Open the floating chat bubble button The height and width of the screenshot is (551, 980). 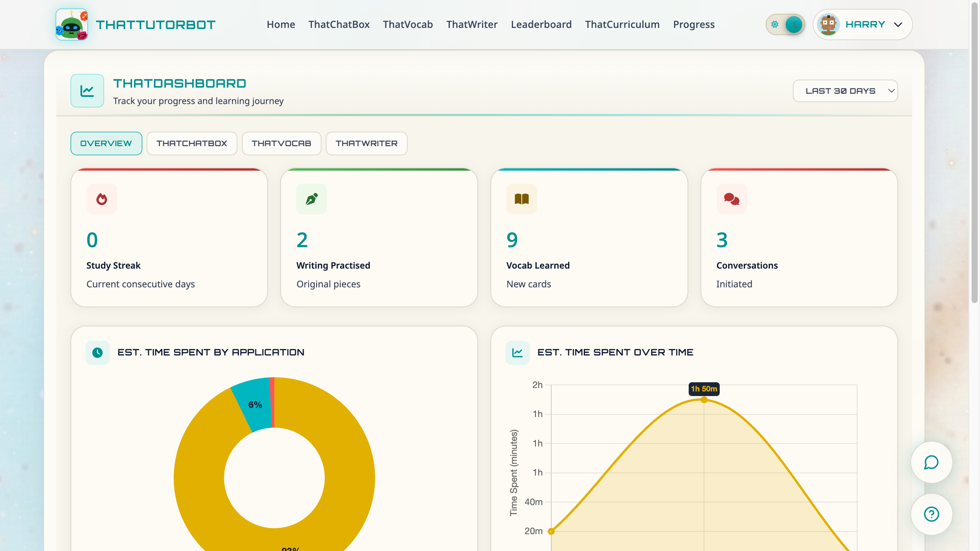(931, 462)
